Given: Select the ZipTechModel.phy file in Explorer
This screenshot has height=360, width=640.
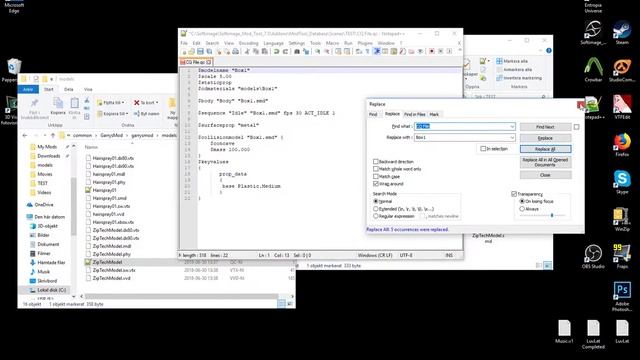Looking at the screenshot, I should (x=111, y=254).
